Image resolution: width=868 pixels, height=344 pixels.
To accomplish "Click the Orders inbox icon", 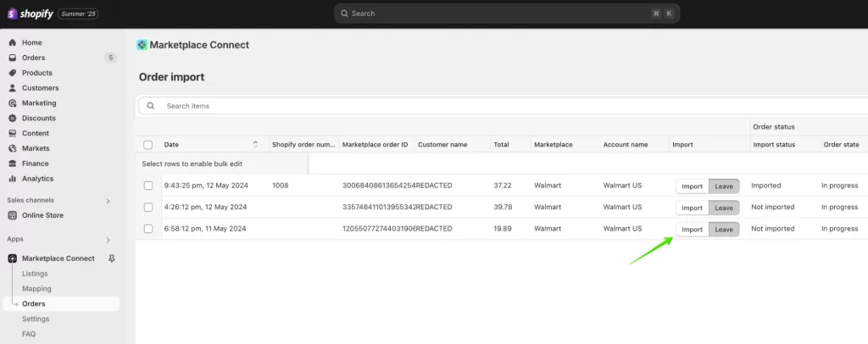I will pos(12,58).
